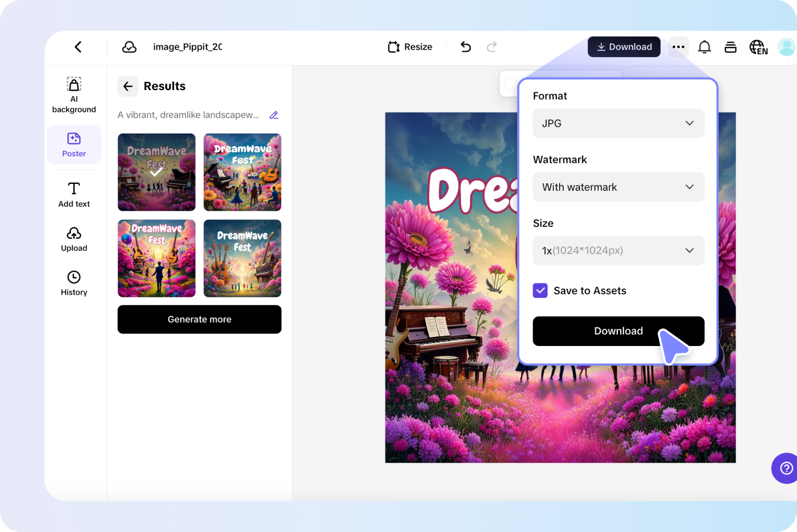The height and width of the screenshot is (532, 797).
Task: Open the History panel
Action: click(x=74, y=283)
